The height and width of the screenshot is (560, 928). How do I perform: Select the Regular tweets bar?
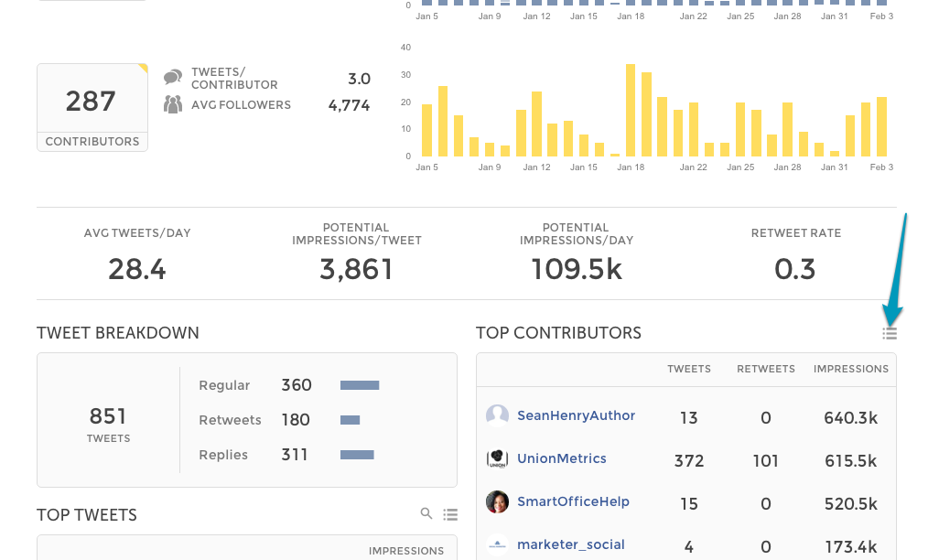pos(360,386)
